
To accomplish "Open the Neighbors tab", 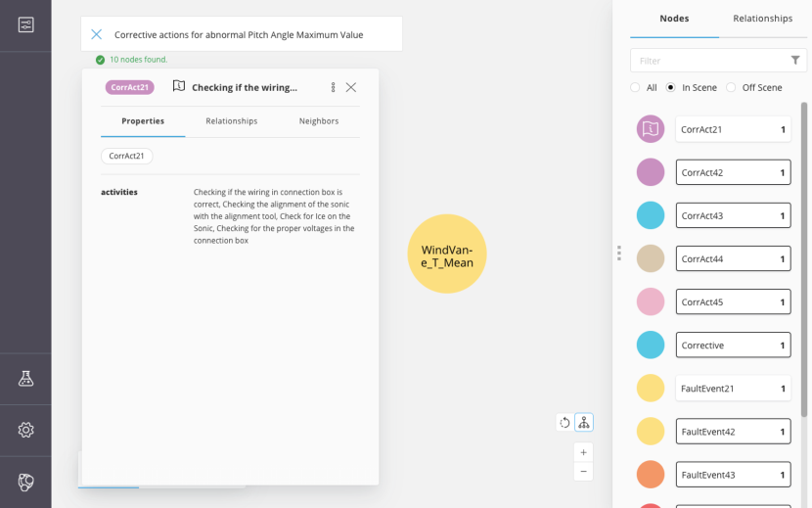I will click(x=319, y=121).
